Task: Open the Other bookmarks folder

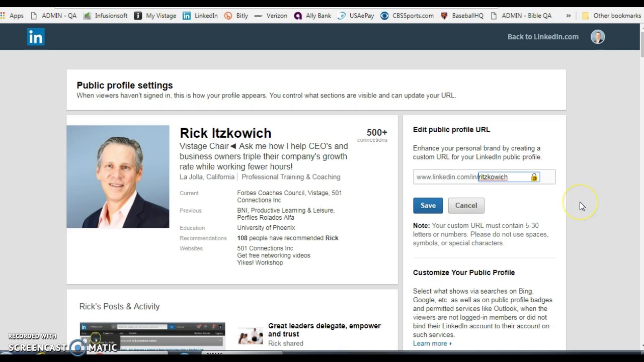Action: pos(611,16)
